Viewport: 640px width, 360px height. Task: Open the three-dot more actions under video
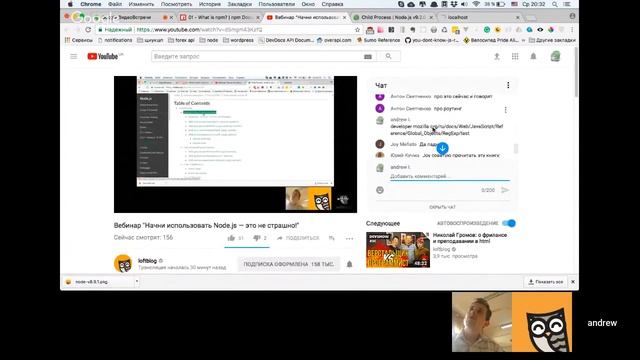click(x=349, y=238)
